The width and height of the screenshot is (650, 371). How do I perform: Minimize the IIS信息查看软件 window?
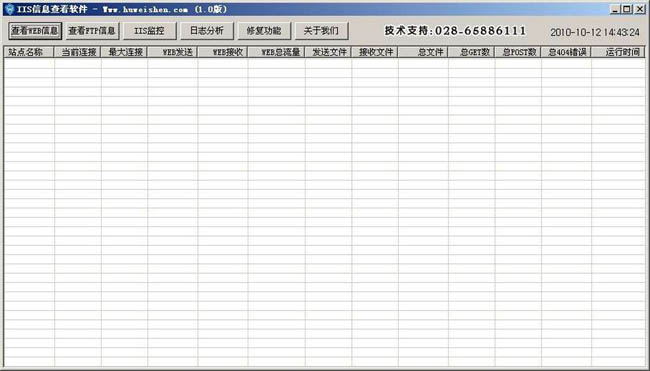615,9
